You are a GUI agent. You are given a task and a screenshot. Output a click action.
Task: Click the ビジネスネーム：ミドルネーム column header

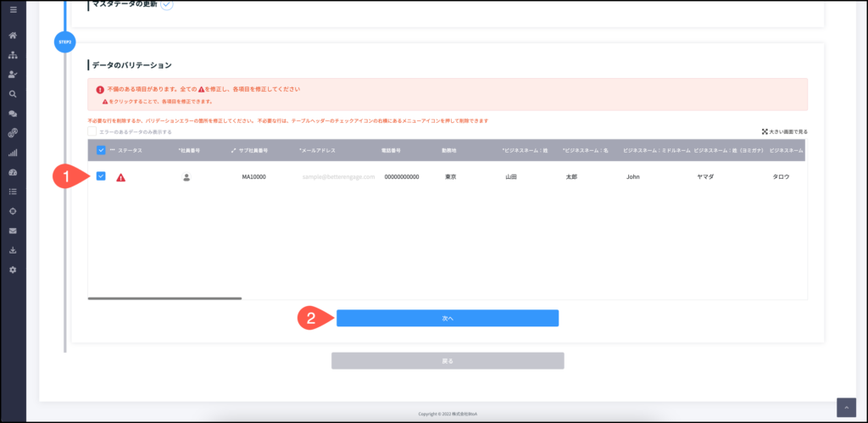point(657,151)
